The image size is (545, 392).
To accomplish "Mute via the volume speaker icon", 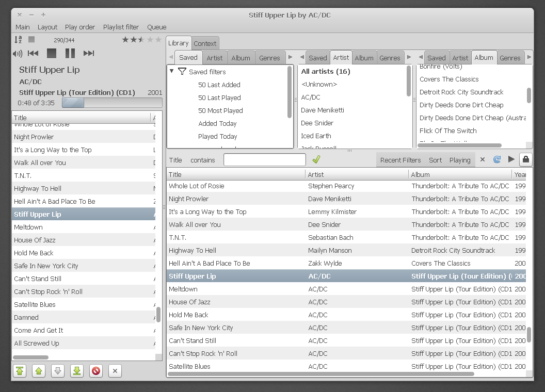I will coord(18,54).
